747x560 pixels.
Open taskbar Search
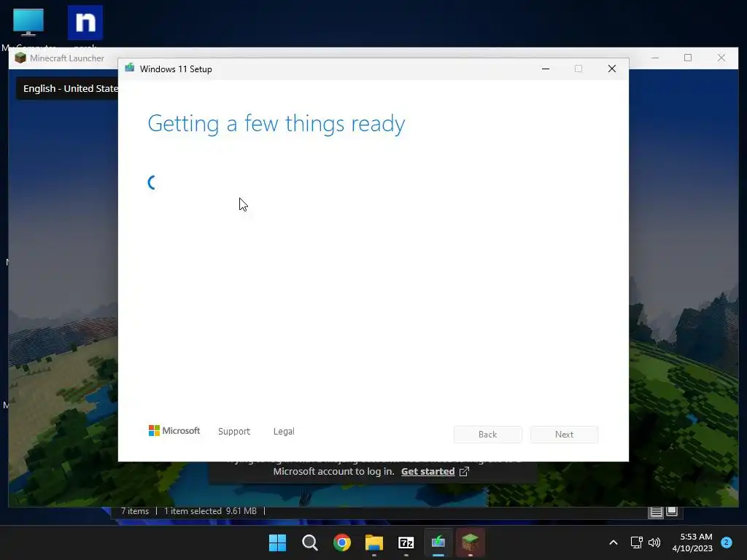(309, 542)
